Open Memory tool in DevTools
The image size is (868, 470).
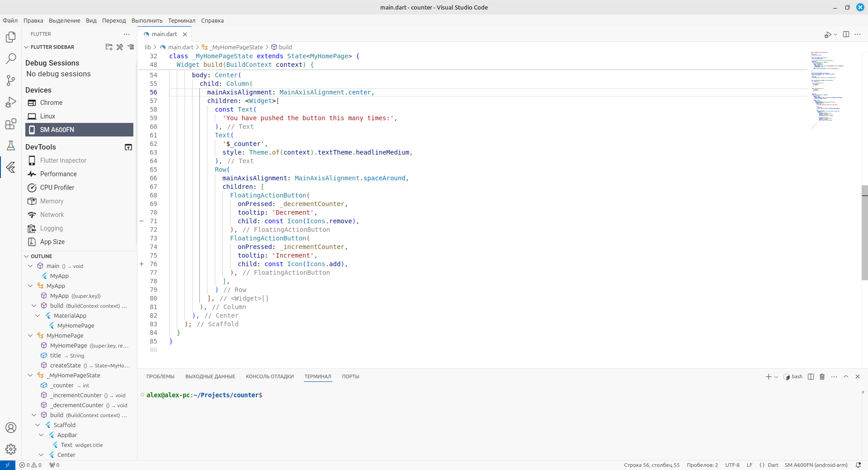pos(79,201)
